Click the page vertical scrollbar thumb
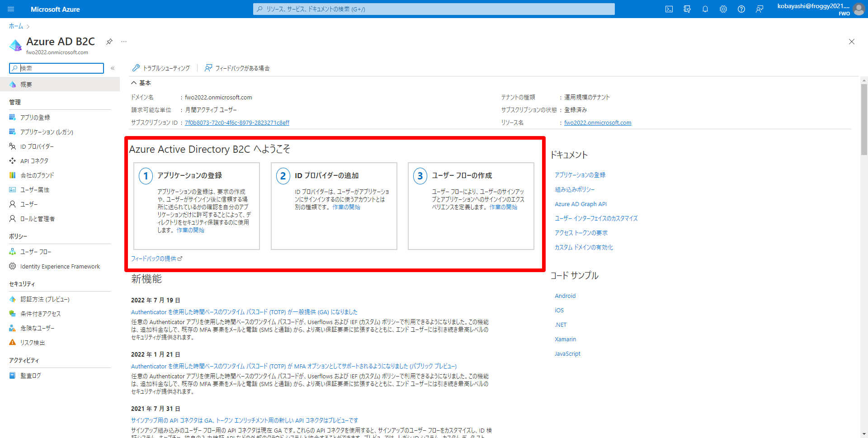The image size is (868, 438). pyautogui.click(x=864, y=120)
